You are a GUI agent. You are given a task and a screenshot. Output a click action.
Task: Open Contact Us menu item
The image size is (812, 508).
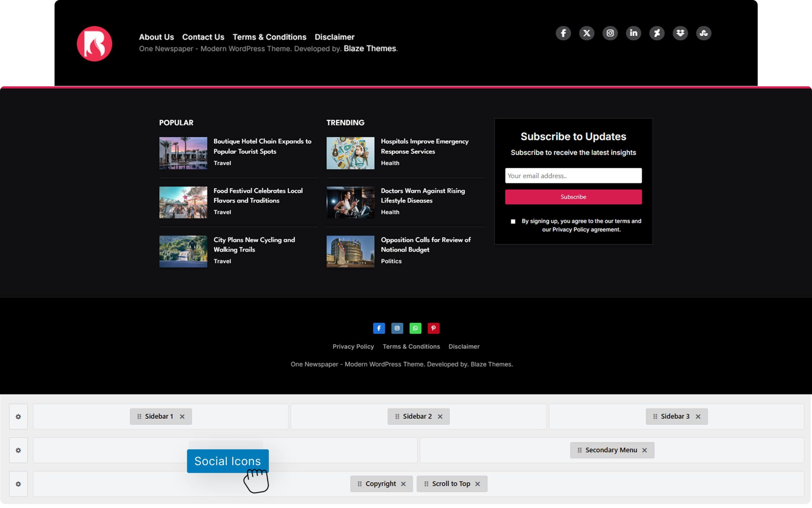click(203, 37)
